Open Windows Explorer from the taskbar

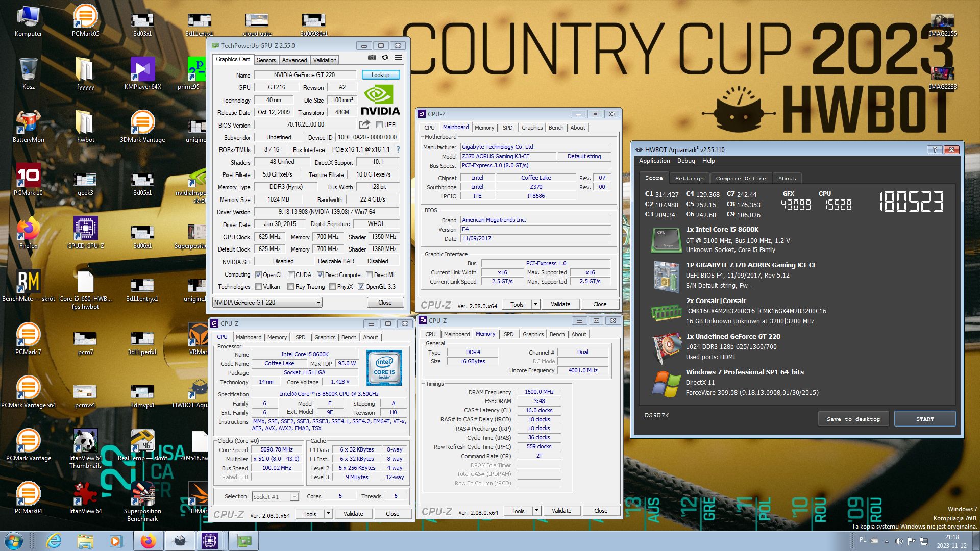click(x=85, y=541)
